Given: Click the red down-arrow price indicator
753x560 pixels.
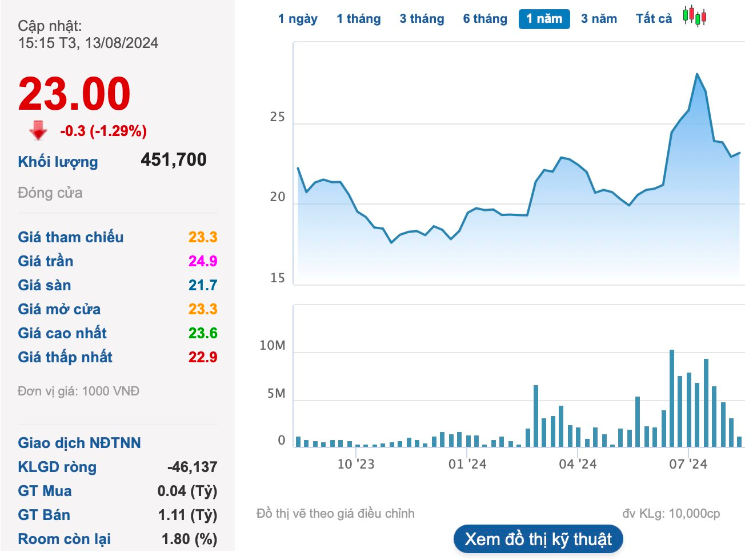Looking at the screenshot, I should (x=38, y=130).
